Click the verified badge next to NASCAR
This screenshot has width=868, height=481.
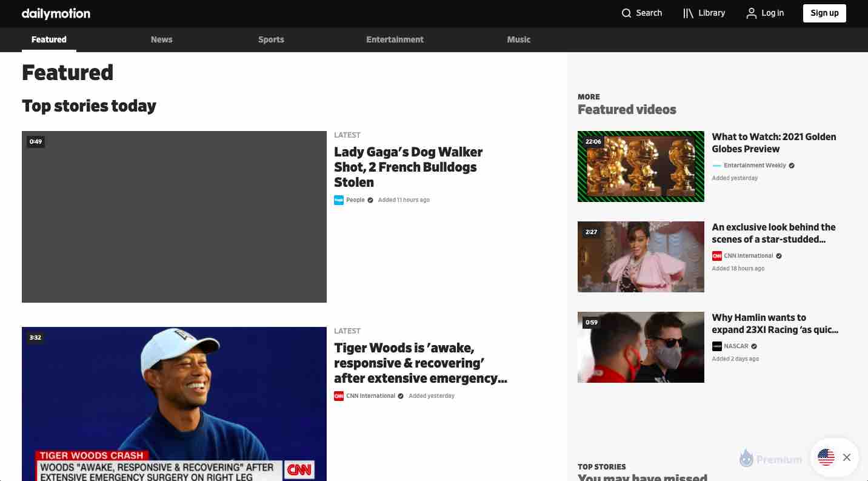[754, 346]
